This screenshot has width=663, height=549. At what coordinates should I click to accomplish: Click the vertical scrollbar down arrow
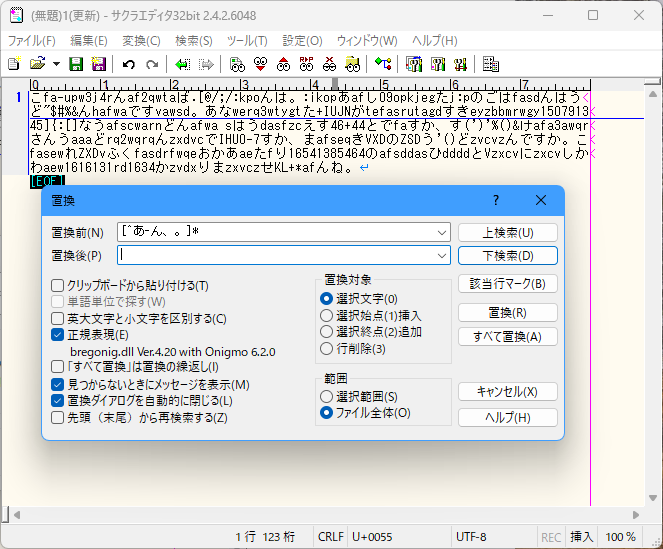(653, 498)
